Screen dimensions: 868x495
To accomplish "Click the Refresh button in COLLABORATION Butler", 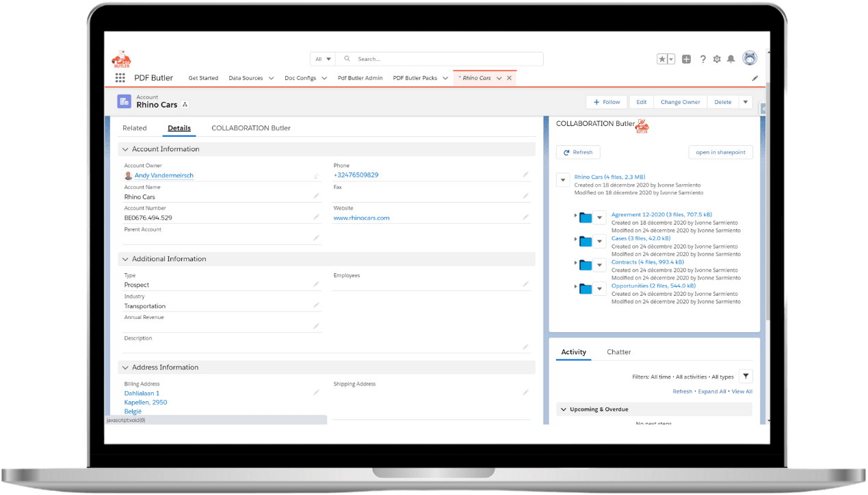I will point(578,152).
